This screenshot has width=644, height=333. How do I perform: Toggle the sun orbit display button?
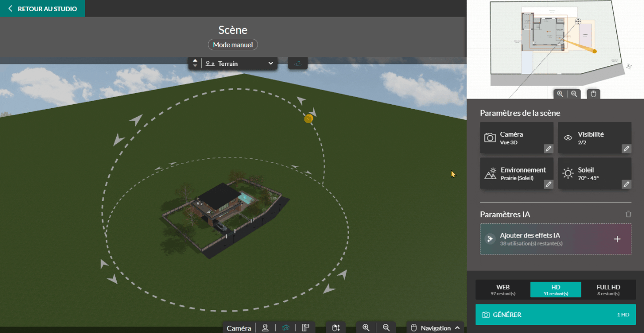pos(298,63)
